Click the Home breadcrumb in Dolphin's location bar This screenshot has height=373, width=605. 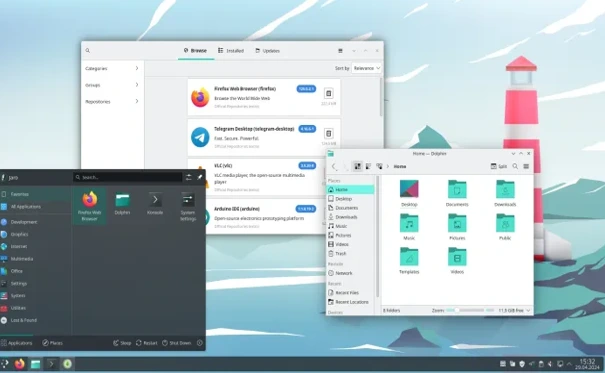[x=400, y=166]
